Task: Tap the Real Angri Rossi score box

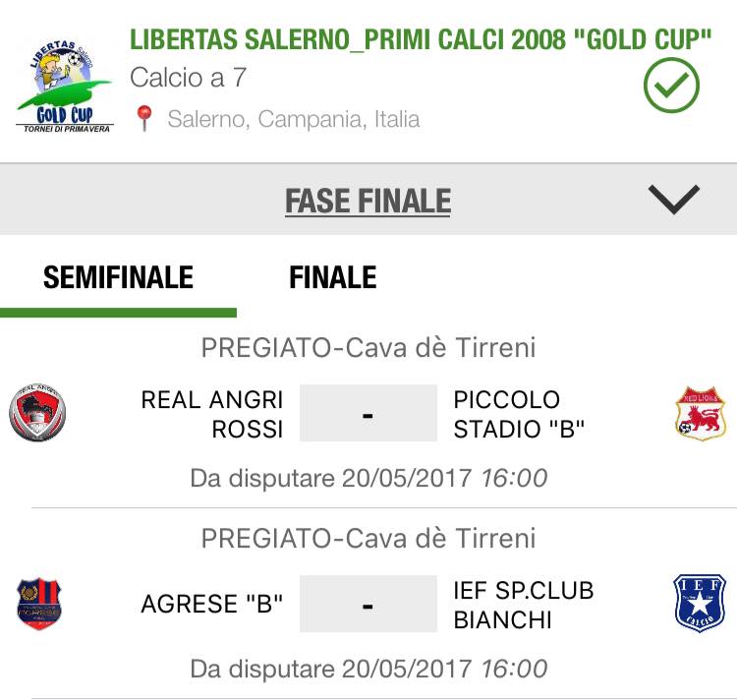Action: (x=368, y=413)
